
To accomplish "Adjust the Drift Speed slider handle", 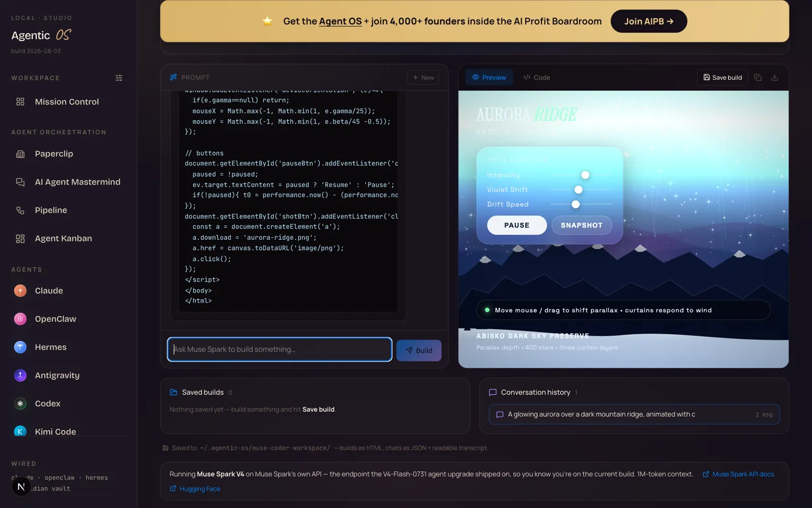I will [x=576, y=204].
